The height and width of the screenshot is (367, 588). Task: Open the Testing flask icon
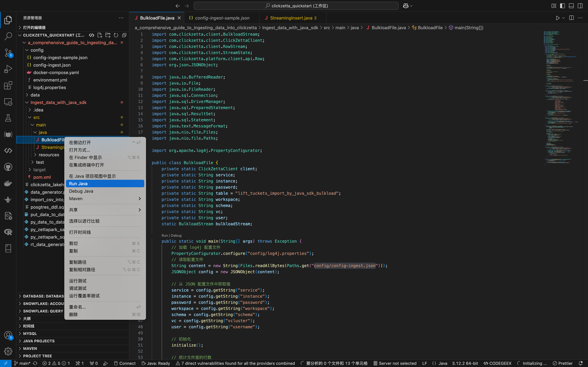(x=8, y=118)
